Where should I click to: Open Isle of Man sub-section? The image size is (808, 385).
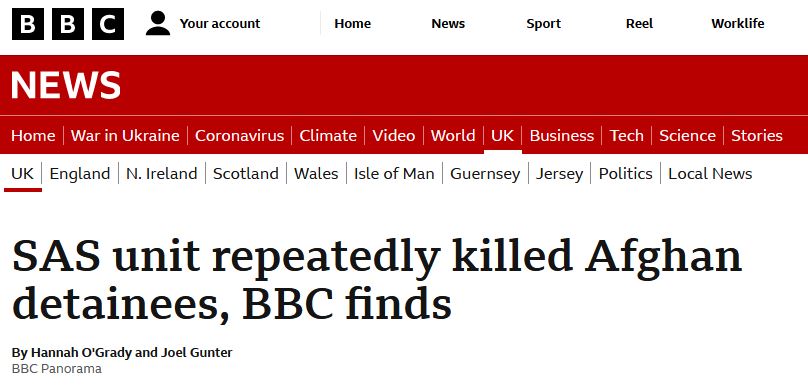(394, 174)
